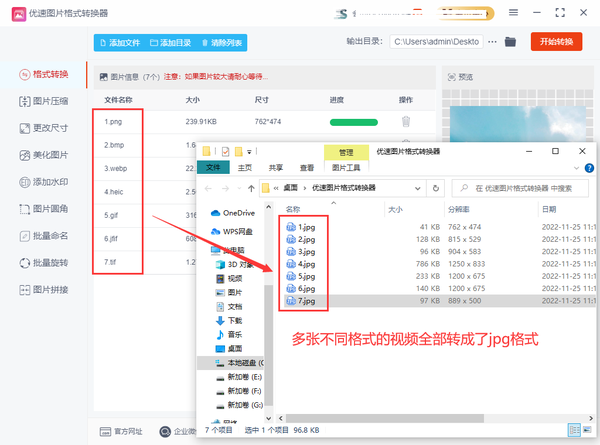Click the output directory folder icon
The image size is (600, 445).
pos(510,42)
